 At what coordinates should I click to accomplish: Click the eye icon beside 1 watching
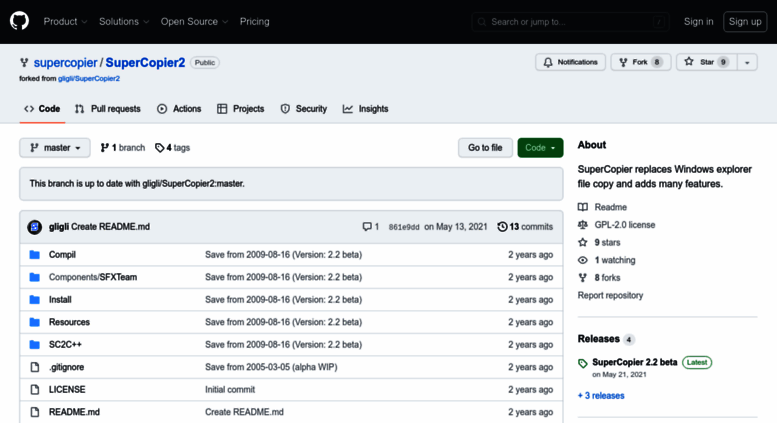point(583,260)
